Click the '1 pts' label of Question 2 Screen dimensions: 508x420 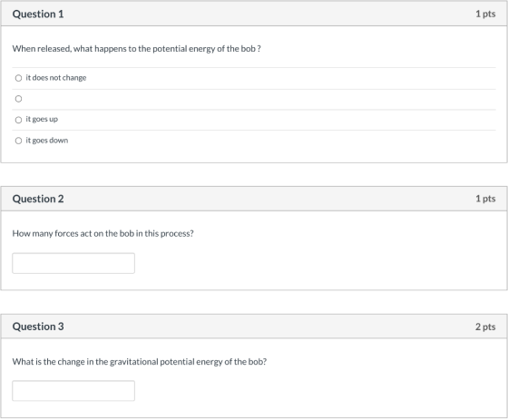pos(485,199)
